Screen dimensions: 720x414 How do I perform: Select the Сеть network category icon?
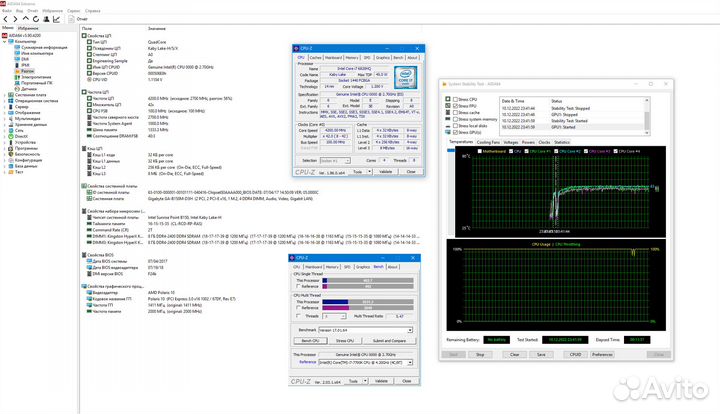(x=11, y=130)
